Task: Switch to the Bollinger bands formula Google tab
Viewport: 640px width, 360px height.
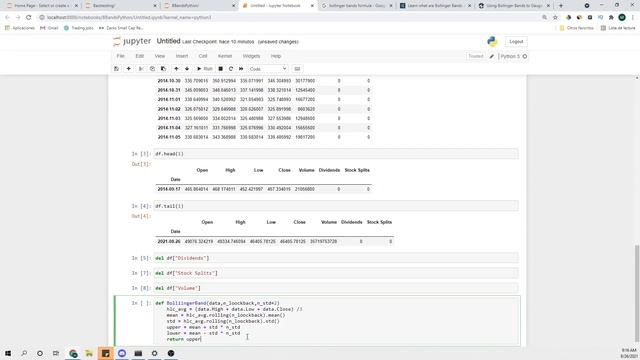Action: [x=356, y=6]
